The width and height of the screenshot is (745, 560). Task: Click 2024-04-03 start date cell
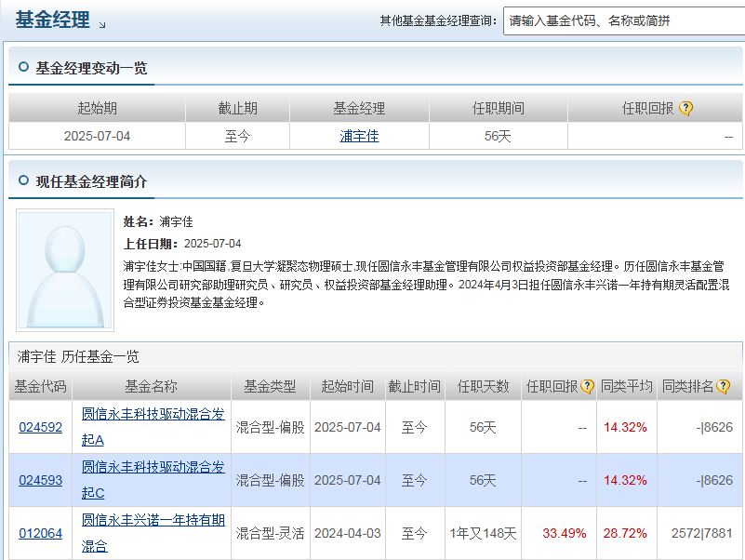pos(347,533)
